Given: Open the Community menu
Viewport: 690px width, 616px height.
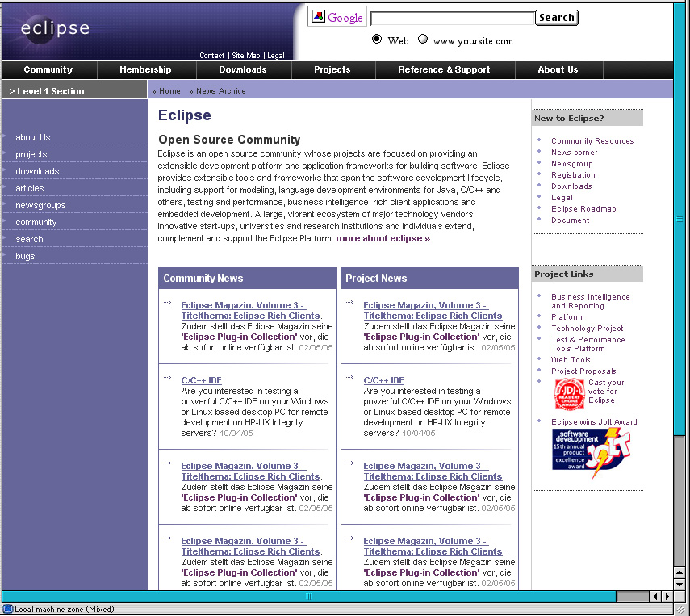Looking at the screenshot, I should [x=48, y=69].
